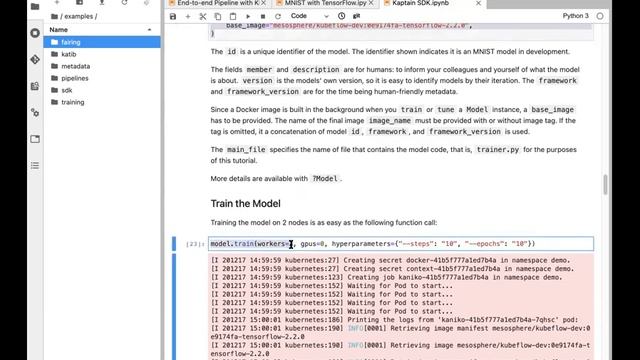
Task: Select the fairing folder
Action: 102,42
